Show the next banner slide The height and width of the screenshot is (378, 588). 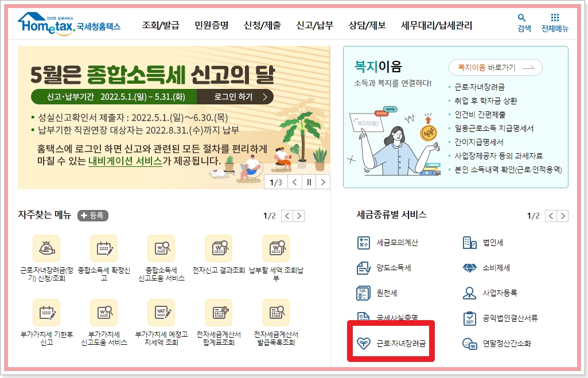[323, 182]
